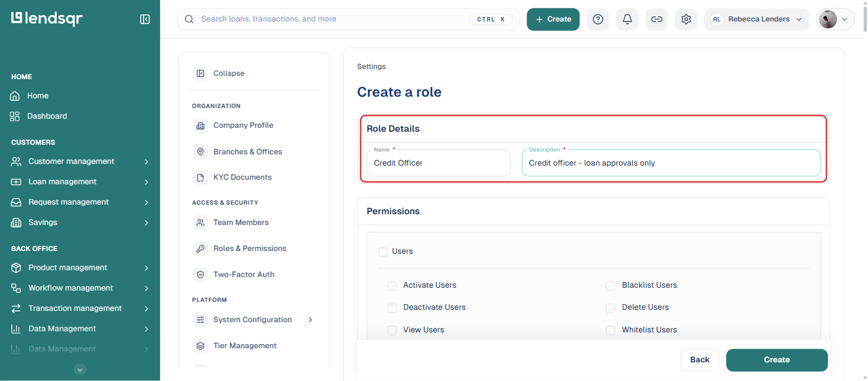
Task: Expand Transaction management chevron
Action: point(146,309)
